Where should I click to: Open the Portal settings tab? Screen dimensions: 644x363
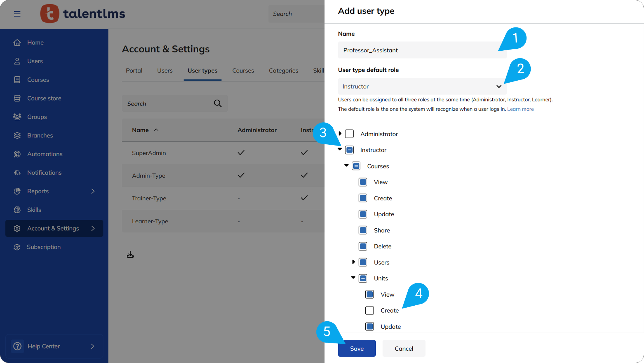point(134,71)
